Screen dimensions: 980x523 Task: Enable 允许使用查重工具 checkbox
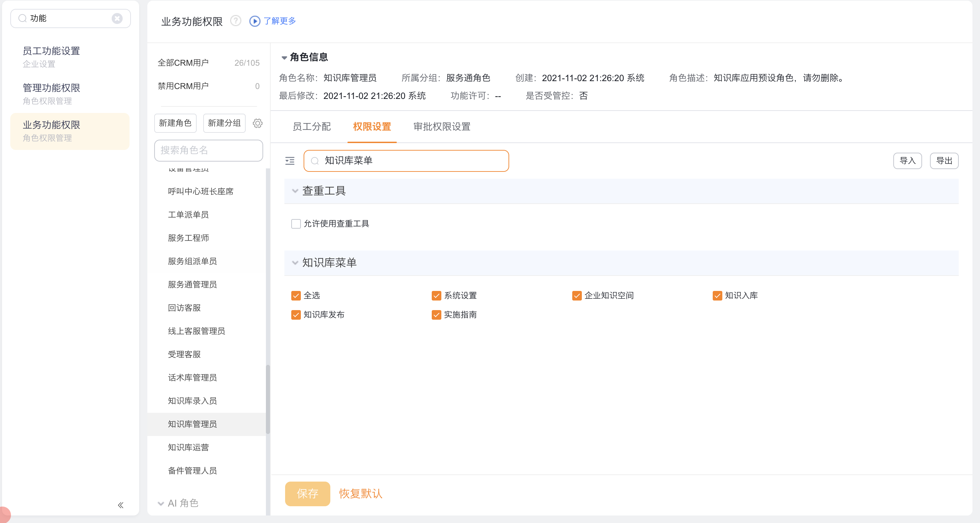pyautogui.click(x=296, y=224)
